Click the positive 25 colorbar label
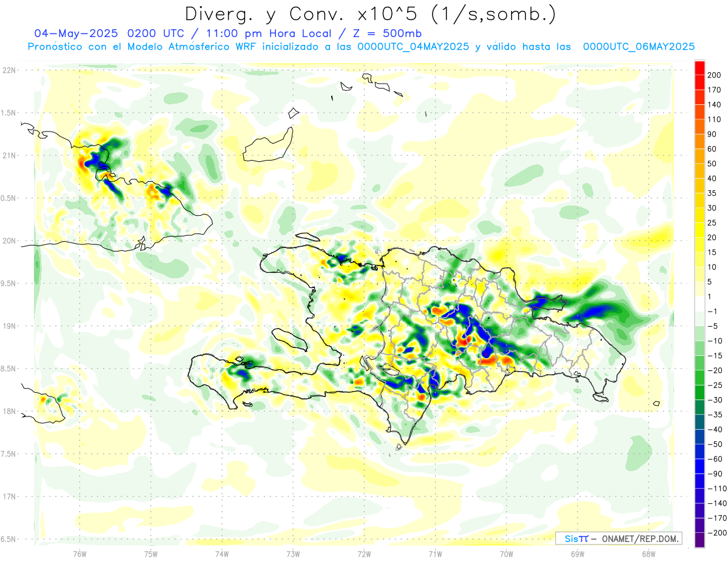This screenshot has height=562, width=728. click(x=712, y=222)
